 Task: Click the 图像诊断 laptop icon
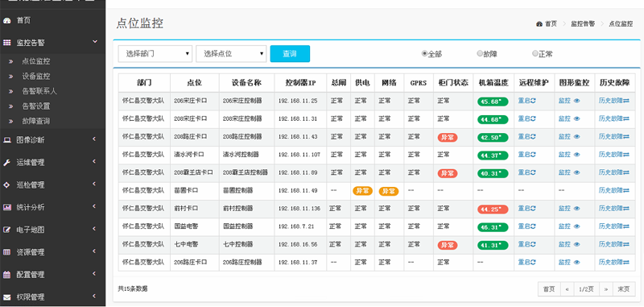click(x=6, y=140)
